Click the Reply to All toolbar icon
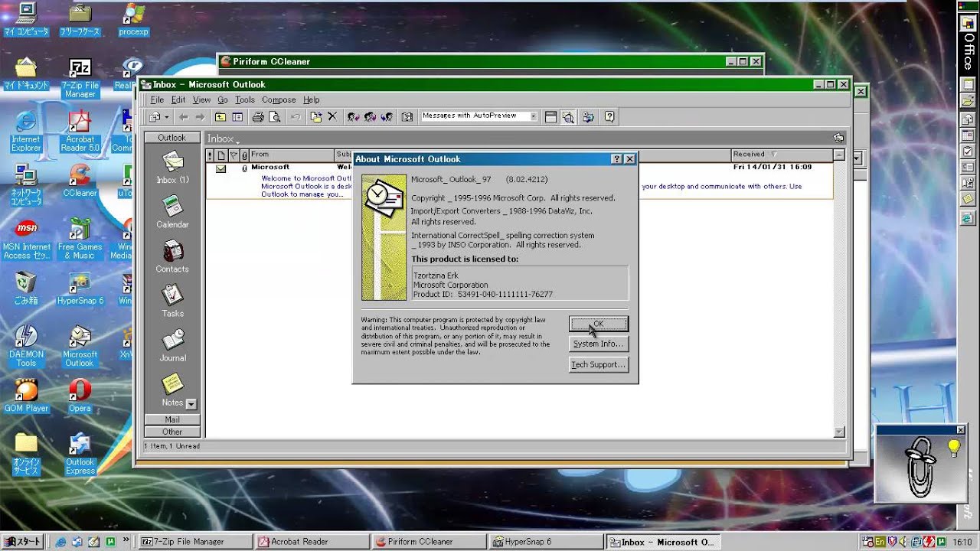This screenshot has width=980, height=551. (370, 117)
